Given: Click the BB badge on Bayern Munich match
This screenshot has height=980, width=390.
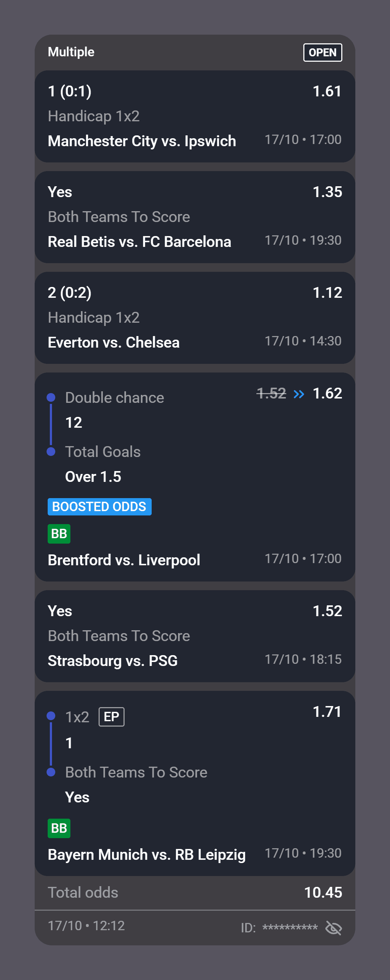Looking at the screenshot, I should (x=59, y=828).
